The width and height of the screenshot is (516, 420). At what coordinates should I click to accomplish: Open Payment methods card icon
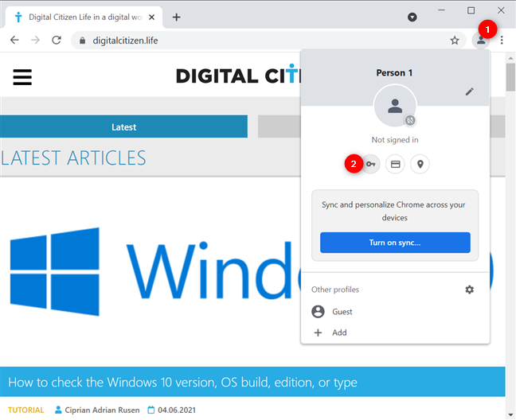(x=395, y=164)
